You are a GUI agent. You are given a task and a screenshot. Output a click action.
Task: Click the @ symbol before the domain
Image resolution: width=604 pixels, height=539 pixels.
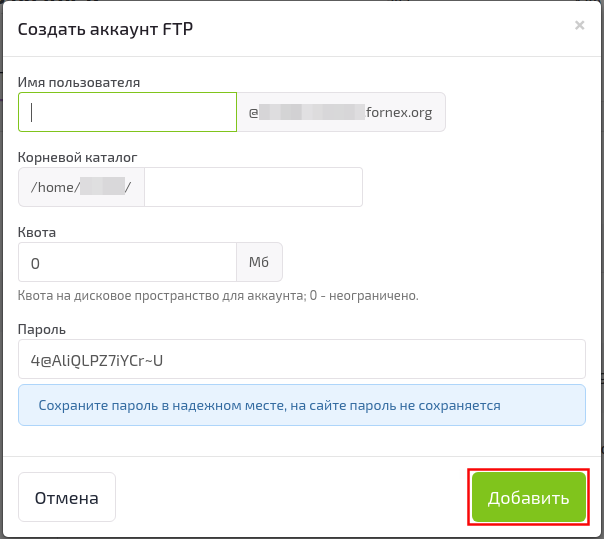tap(254, 113)
